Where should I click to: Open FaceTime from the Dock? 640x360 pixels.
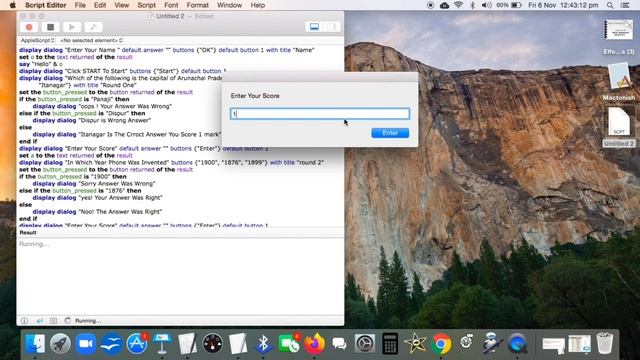[x=289, y=343]
